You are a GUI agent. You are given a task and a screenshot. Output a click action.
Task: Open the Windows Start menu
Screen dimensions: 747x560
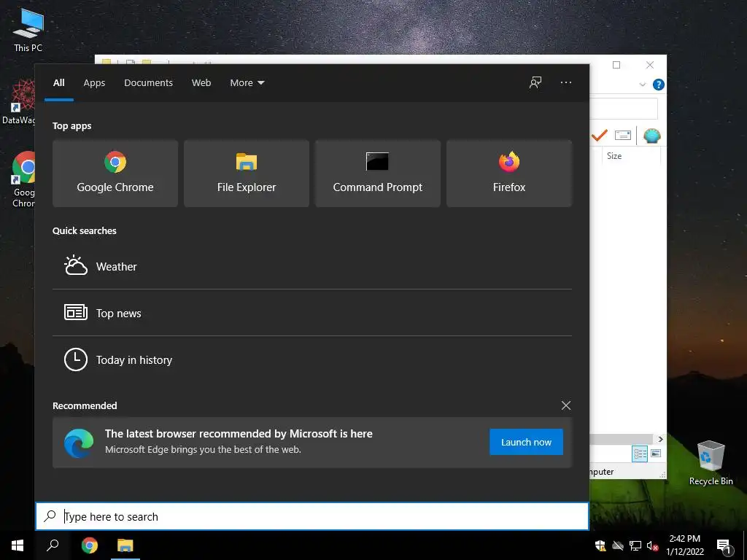coord(18,545)
